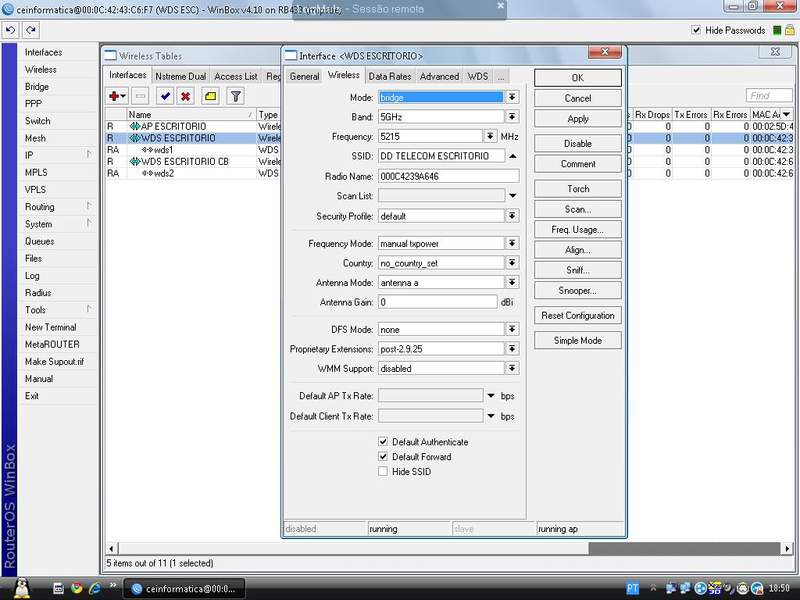
Task: Expand the Default Client Tx Rate arrow
Action: coord(491,416)
